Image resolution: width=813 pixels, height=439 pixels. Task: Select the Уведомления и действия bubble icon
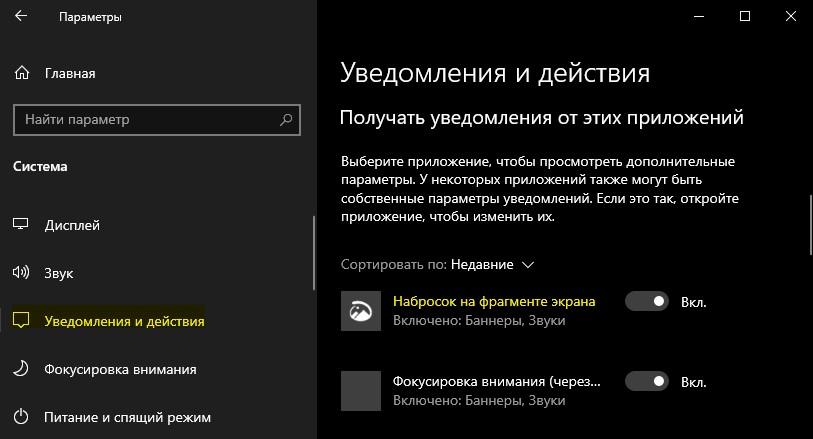(x=21, y=320)
